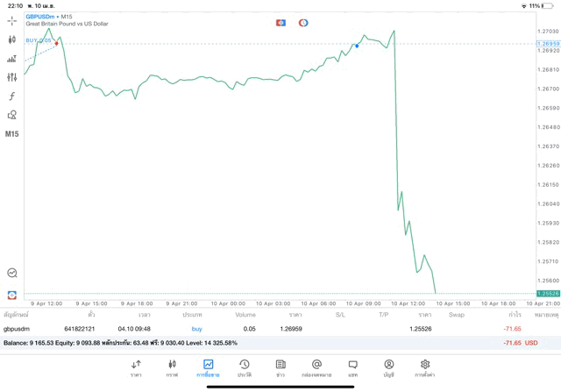Open the trade level settings icon
The height and width of the screenshot is (392, 561).
pos(12,59)
